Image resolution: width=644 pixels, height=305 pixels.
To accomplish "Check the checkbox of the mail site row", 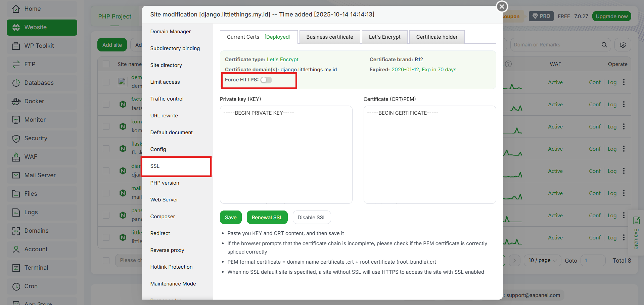I will click(106, 193).
